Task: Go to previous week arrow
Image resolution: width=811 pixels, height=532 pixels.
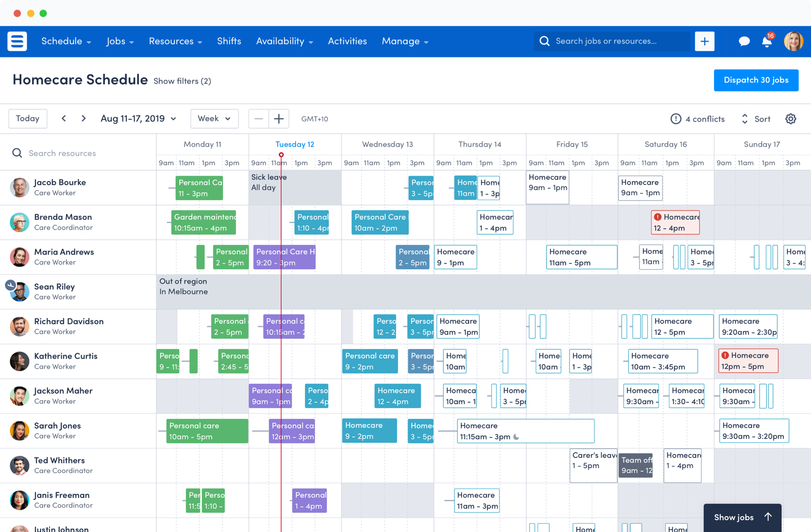Action: (64, 118)
